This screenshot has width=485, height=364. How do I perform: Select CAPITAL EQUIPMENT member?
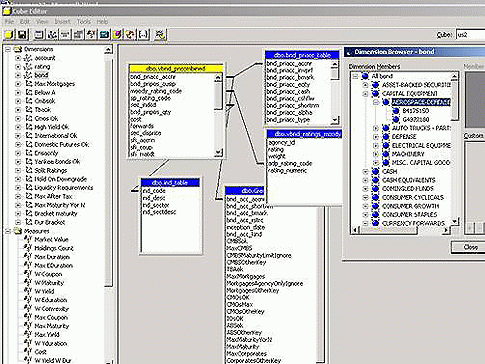tap(410, 94)
